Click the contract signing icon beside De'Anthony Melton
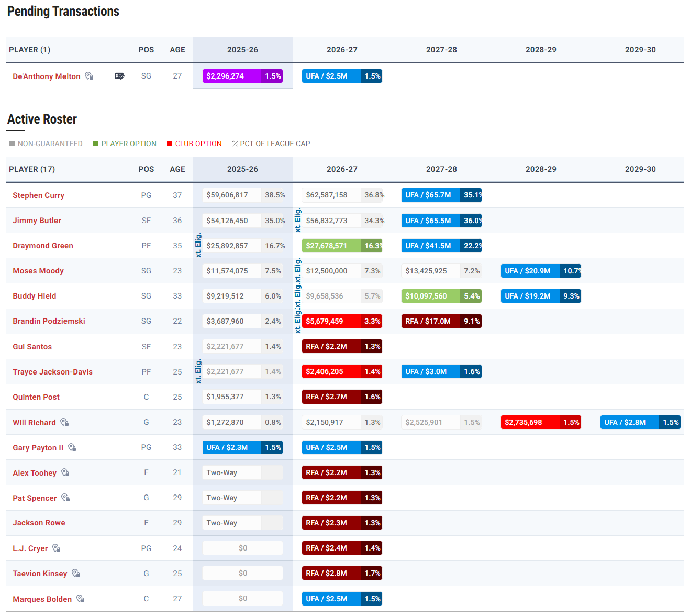This screenshot has width=690, height=616. coord(119,76)
